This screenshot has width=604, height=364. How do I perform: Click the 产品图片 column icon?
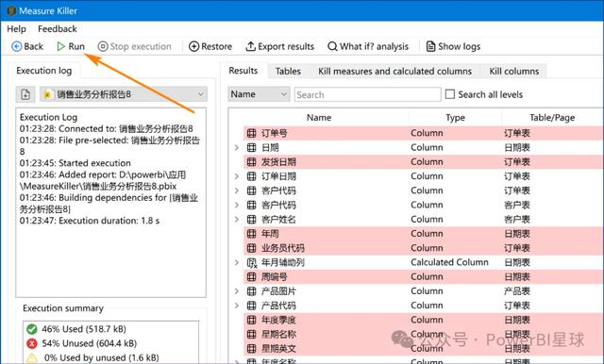[x=252, y=291]
